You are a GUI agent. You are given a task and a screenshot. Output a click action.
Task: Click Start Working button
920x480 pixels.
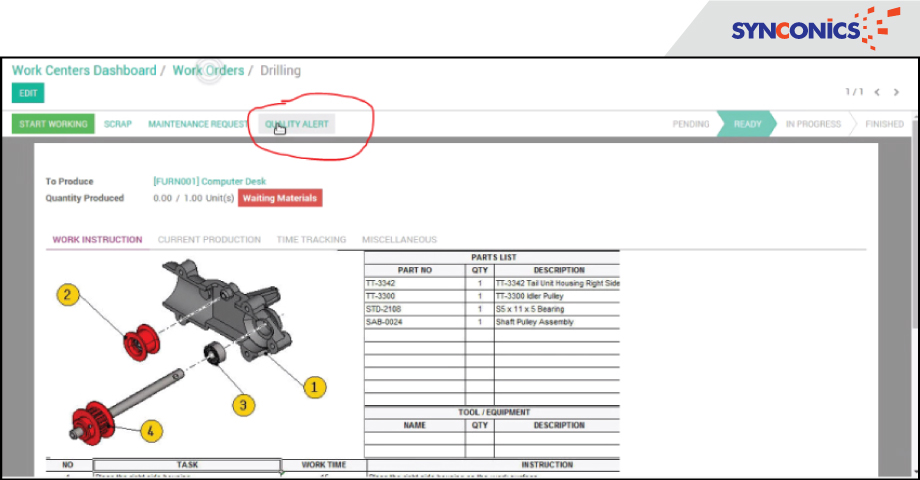coord(53,124)
